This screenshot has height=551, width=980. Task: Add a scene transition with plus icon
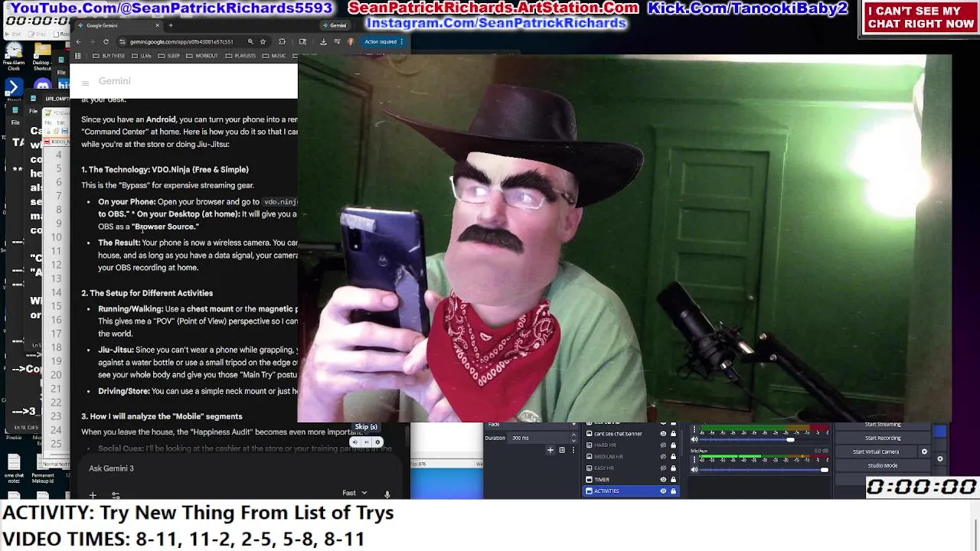coord(550,450)
